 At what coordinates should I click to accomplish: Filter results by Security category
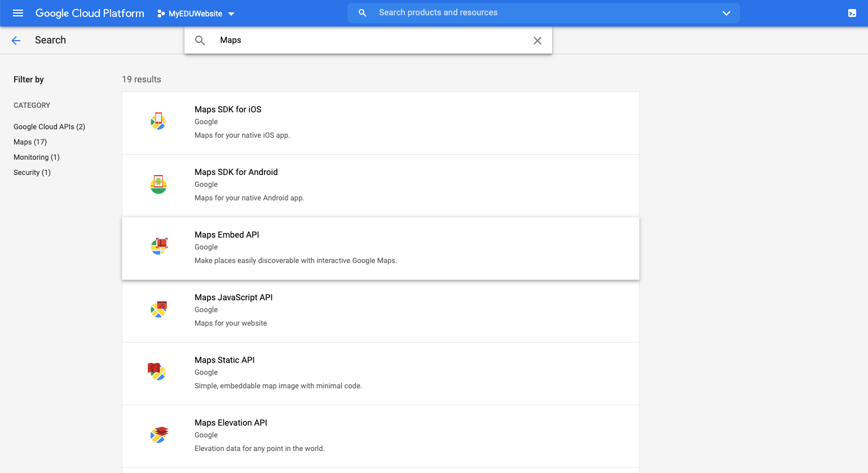tap(32, 173)
